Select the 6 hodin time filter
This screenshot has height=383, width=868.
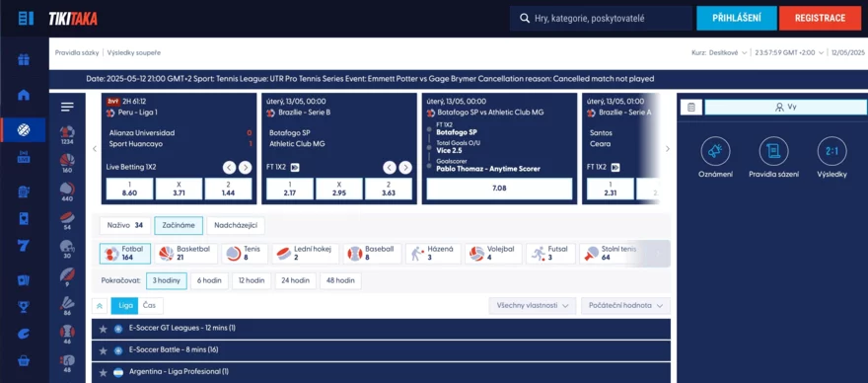click(x=209, y=280)
